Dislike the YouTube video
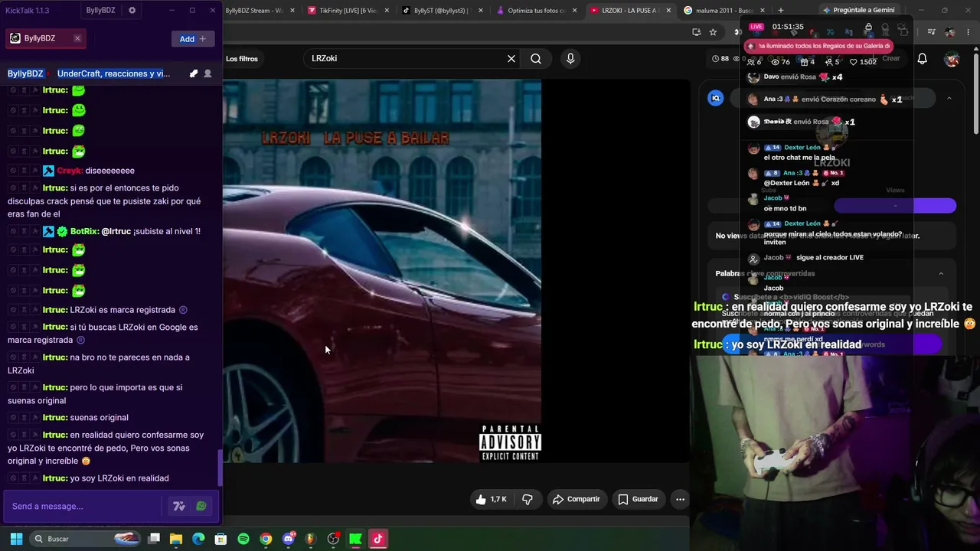Image resolution: width=980 pixels, height=551 pixels. 528,499
